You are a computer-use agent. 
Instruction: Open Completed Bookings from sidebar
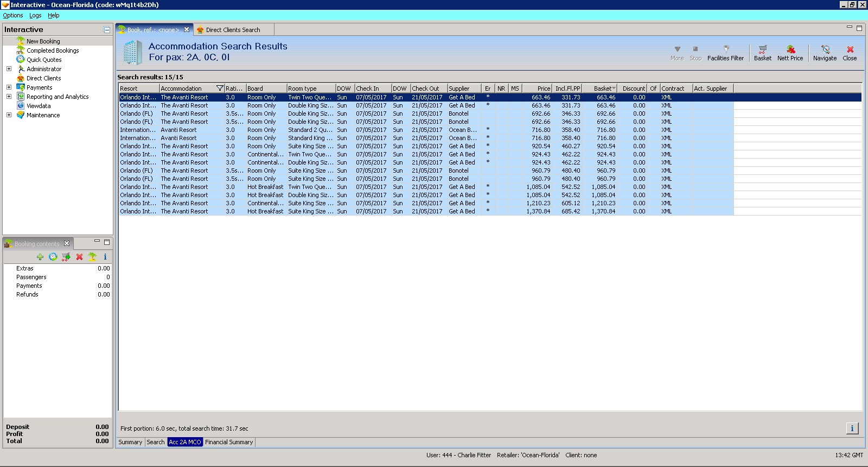click(x=53, y=51)
